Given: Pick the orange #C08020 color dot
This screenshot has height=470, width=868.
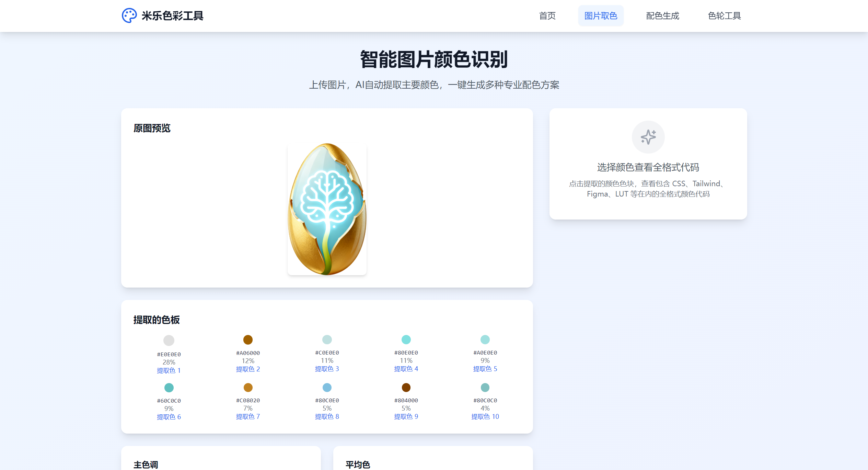Looking at the screenshot, I should tap(248, 388).
